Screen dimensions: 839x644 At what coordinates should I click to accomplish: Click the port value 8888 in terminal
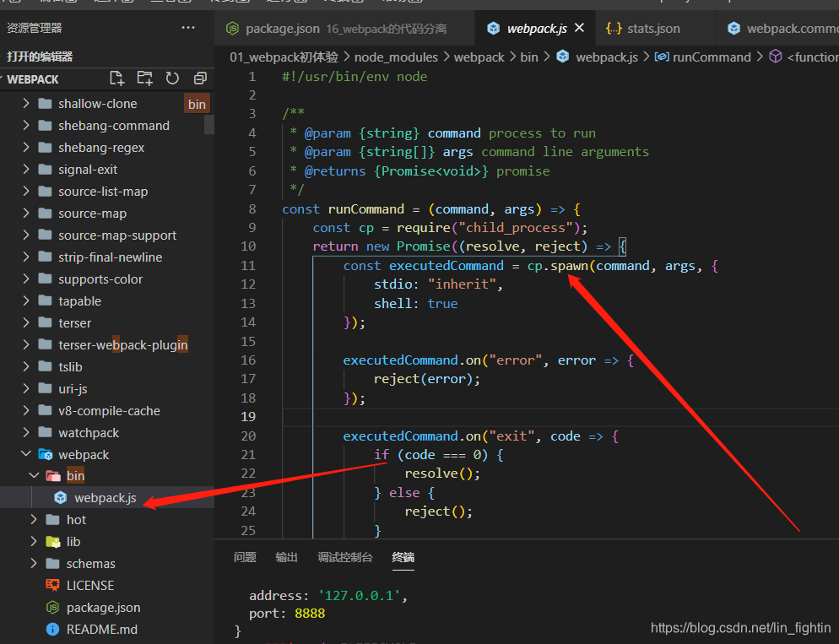(310, 614)
